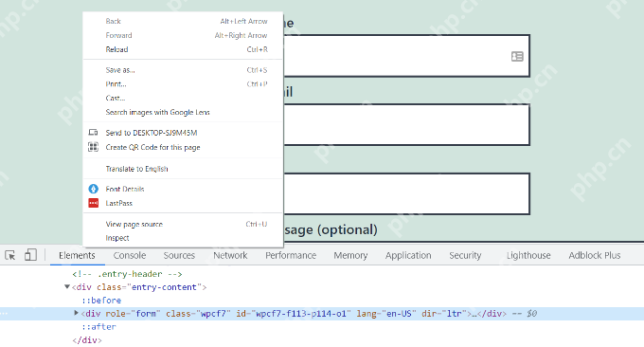The height and width of the screenshot is (347, 644).
Task: Expand the wpcf7 form div node
Action: [76, 313]
